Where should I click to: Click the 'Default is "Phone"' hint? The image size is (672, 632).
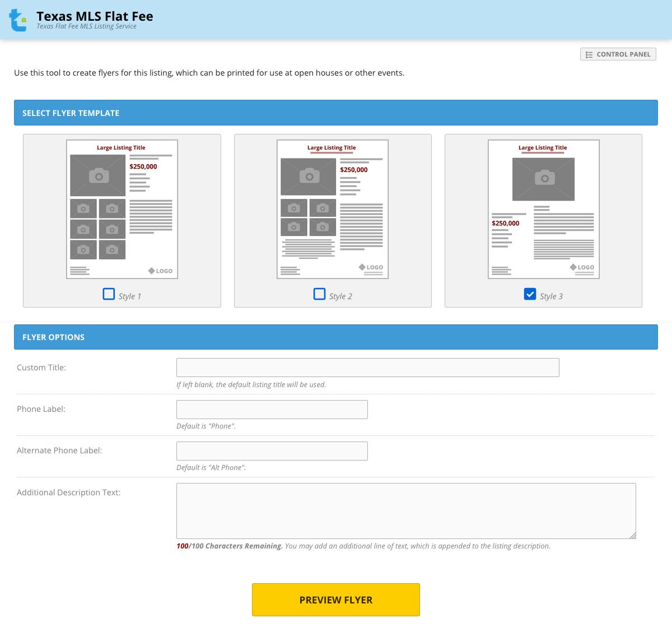(206, 426)
